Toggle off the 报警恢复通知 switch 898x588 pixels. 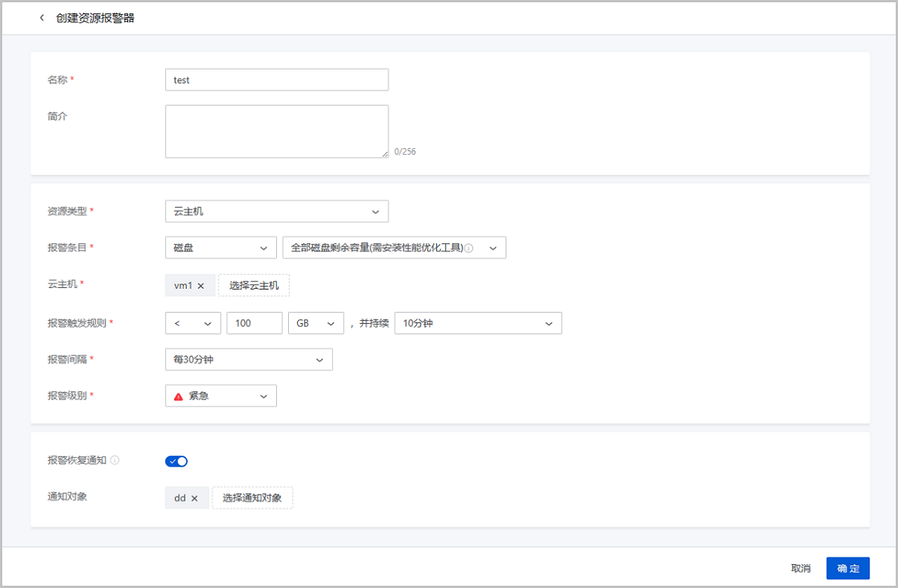177,462
